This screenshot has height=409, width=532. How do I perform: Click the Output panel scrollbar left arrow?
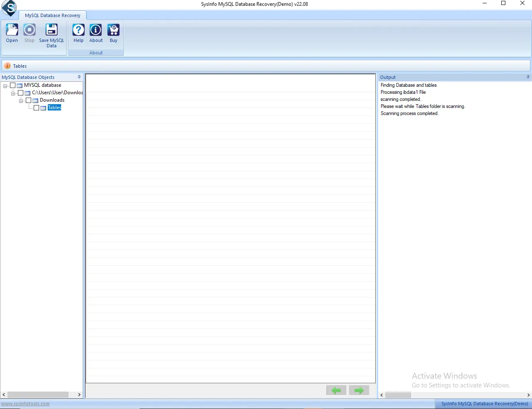tap(382, 395)
